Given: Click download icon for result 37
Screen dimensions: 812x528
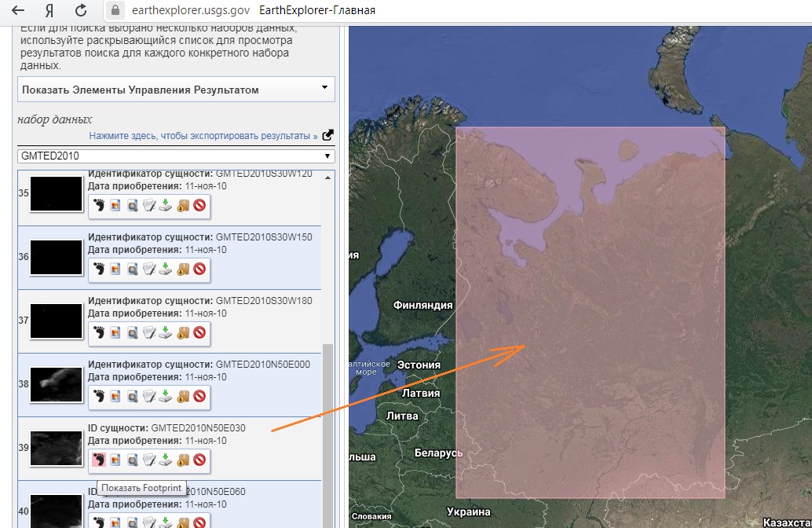Looking at the screenshot, I should pyautogui.click(x=166, y=333).
